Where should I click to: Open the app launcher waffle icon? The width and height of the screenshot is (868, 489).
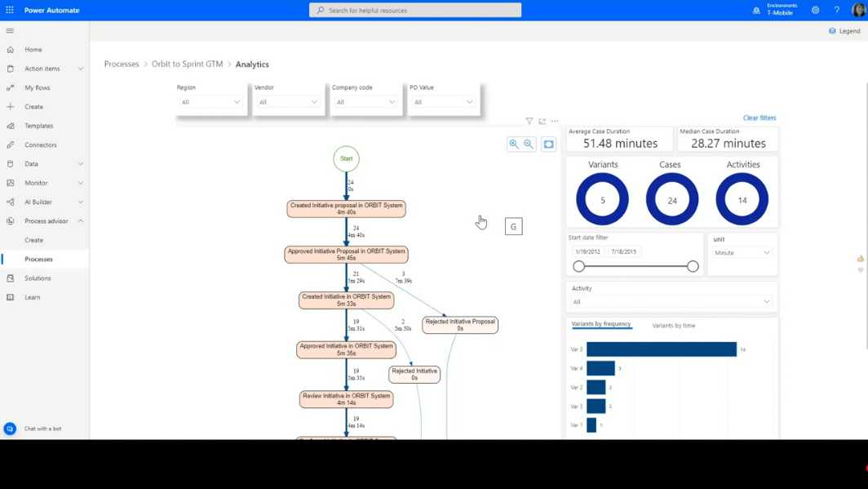click(10, 10)
